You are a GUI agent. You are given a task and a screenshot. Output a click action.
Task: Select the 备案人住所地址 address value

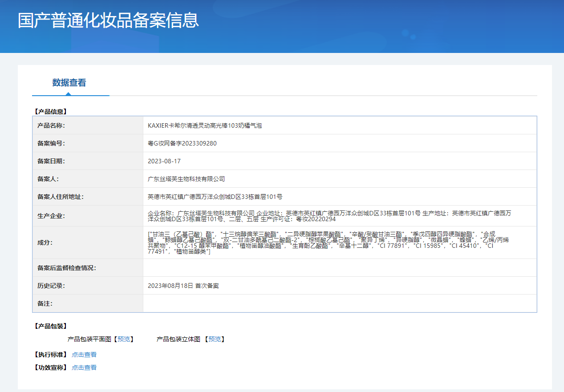[x=215, y=197]
